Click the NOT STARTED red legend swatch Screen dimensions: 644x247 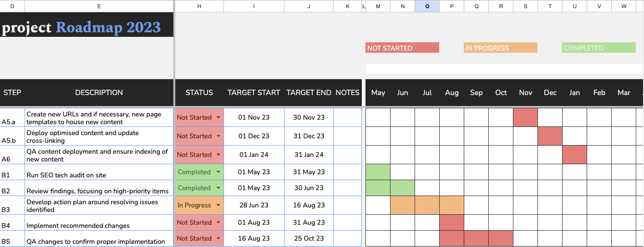402,48
